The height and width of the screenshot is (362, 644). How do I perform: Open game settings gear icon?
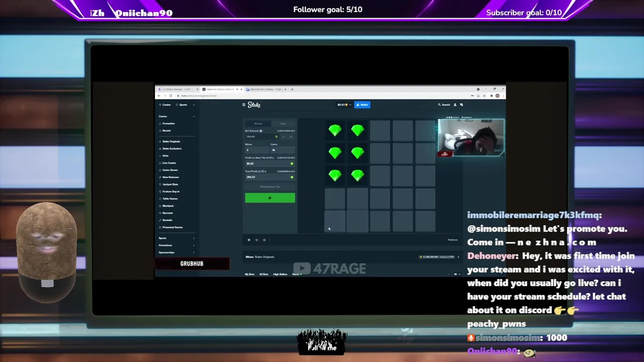point(249,240)
